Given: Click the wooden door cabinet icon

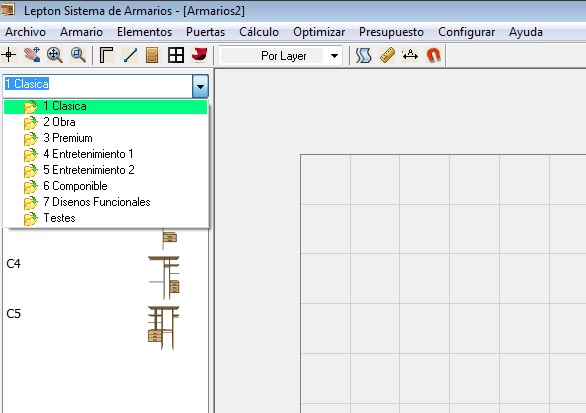Looking at the screenshot, I should (x=152, y=55).
